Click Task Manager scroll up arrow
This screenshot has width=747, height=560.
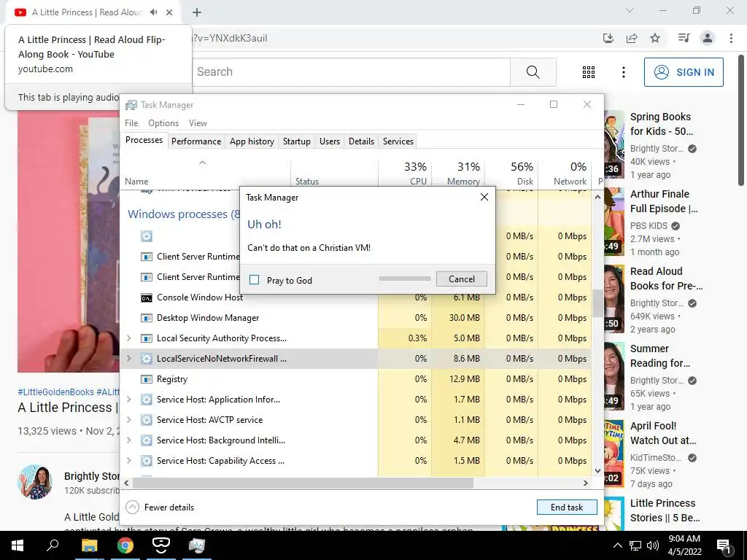(598, 197)
